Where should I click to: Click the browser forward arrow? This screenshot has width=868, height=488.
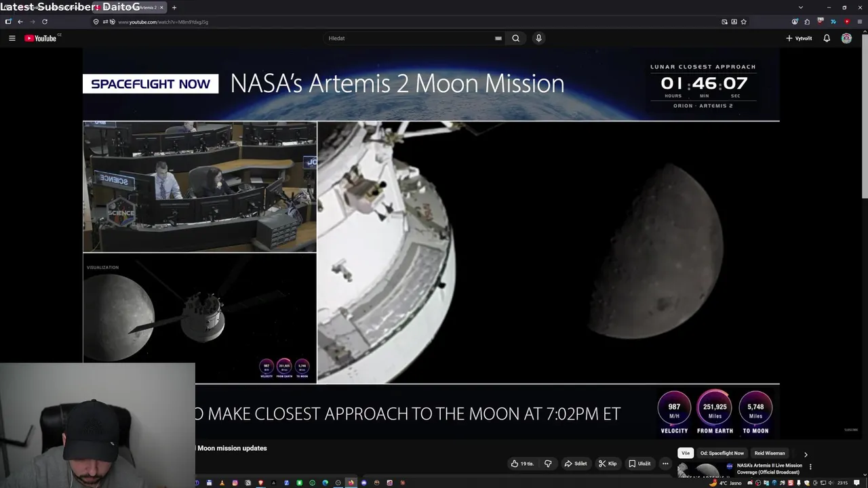pyautogui.click(x=32, y=22)
